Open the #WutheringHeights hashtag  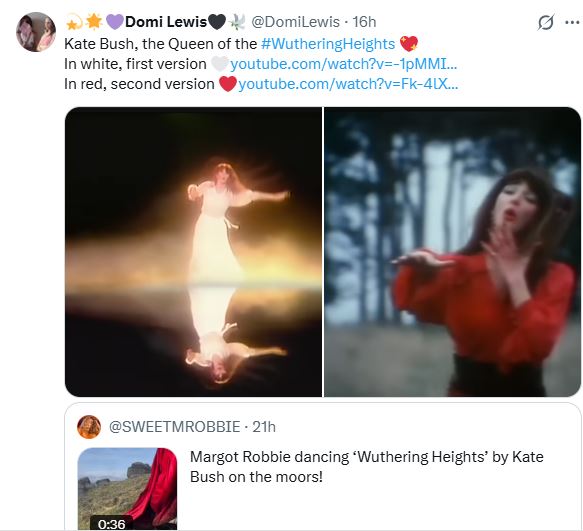click(328, 44)
